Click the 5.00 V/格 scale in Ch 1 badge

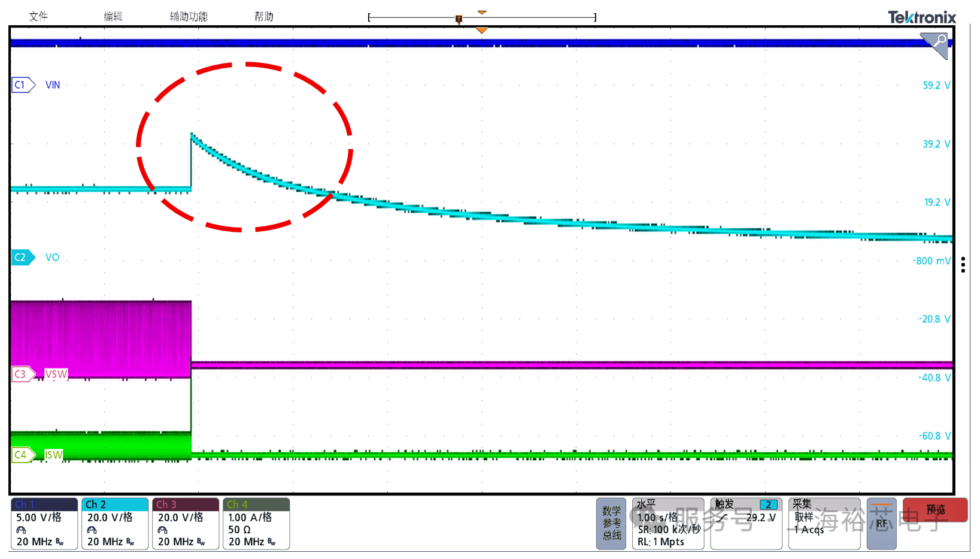[39, 518]
